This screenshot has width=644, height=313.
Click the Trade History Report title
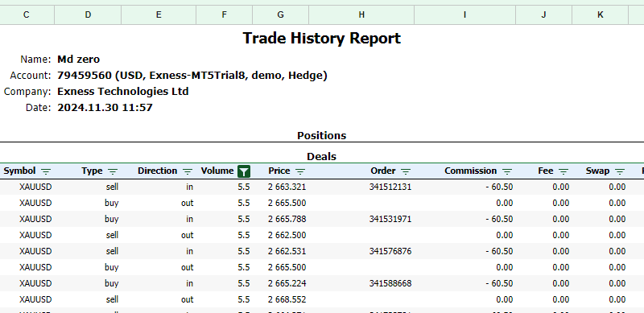tap(321, 38)
